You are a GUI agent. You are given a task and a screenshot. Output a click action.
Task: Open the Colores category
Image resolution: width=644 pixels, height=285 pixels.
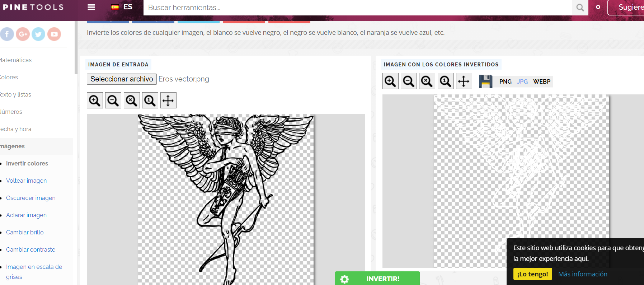coord(9,77)
